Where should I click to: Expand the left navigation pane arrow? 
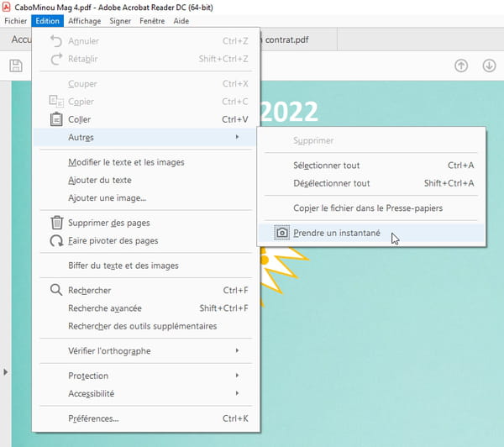[x=6, y=372]
